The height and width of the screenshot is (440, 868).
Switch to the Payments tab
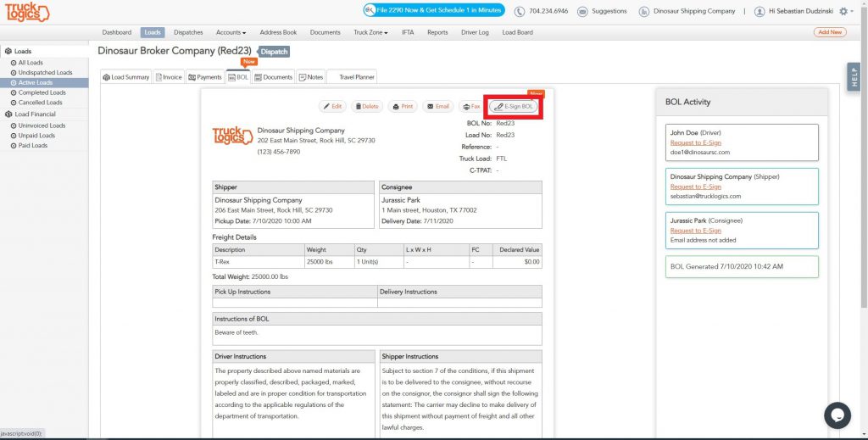coord(205,77)
